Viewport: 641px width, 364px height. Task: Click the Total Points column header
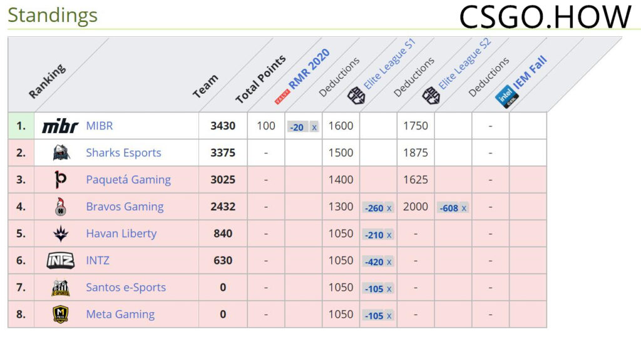pos(260,79)
